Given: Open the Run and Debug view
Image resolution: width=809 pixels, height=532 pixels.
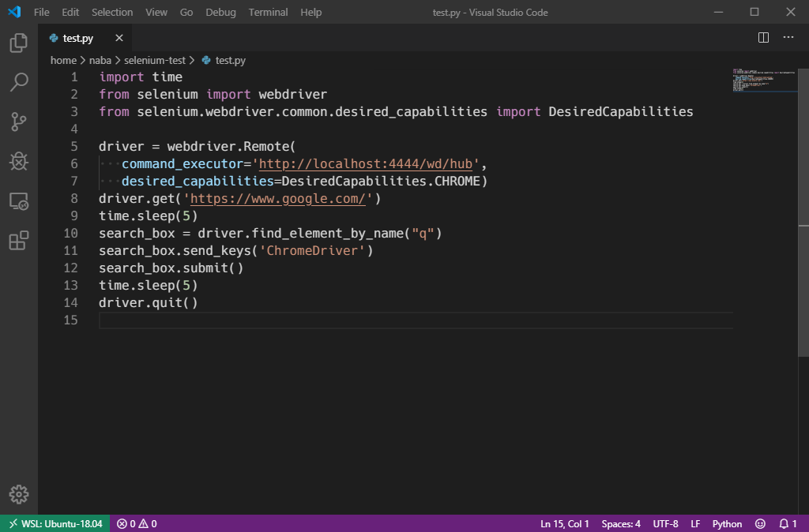Looking at the screenshot, I should tap(17, 161).
